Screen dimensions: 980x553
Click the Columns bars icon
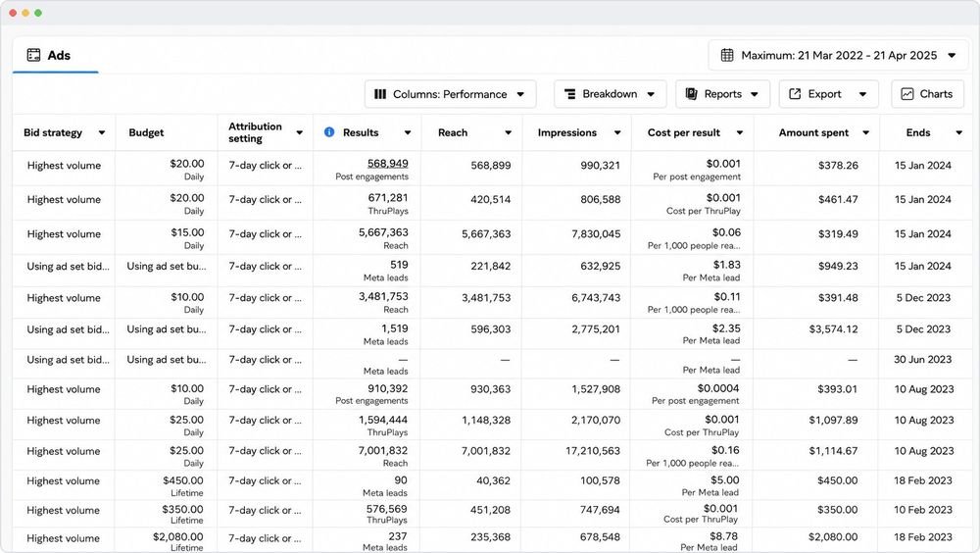click(380, 94)
